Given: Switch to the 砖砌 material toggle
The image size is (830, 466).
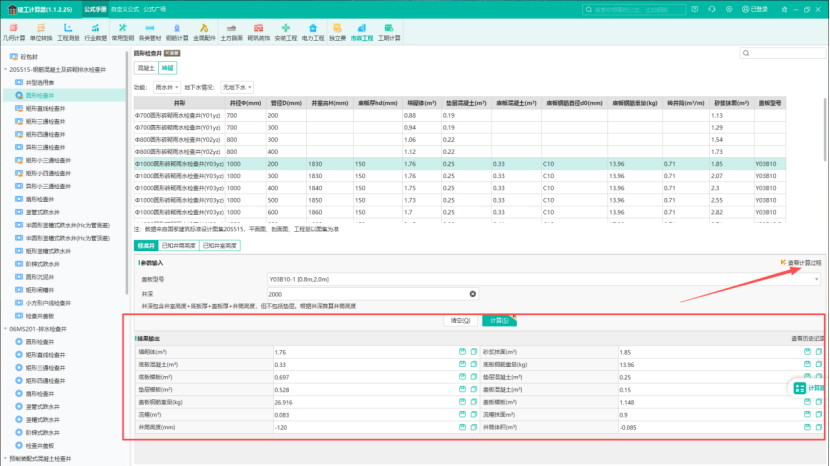Looking at the screenshot, I should (166, 68).
